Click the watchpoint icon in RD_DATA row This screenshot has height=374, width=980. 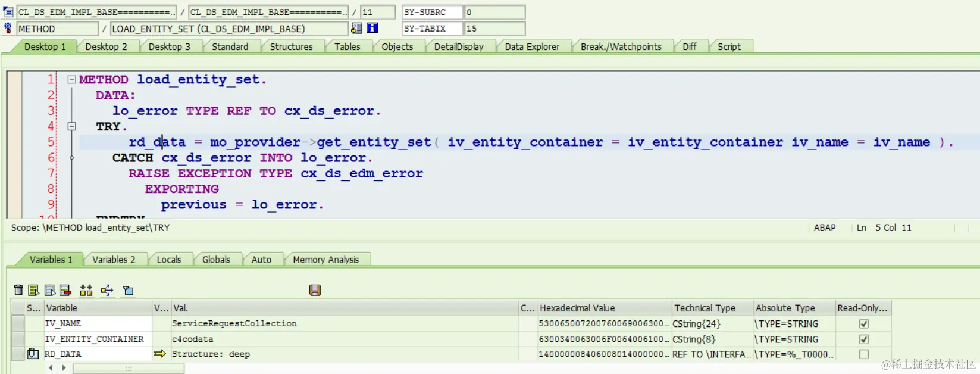[x=33, y=354]
